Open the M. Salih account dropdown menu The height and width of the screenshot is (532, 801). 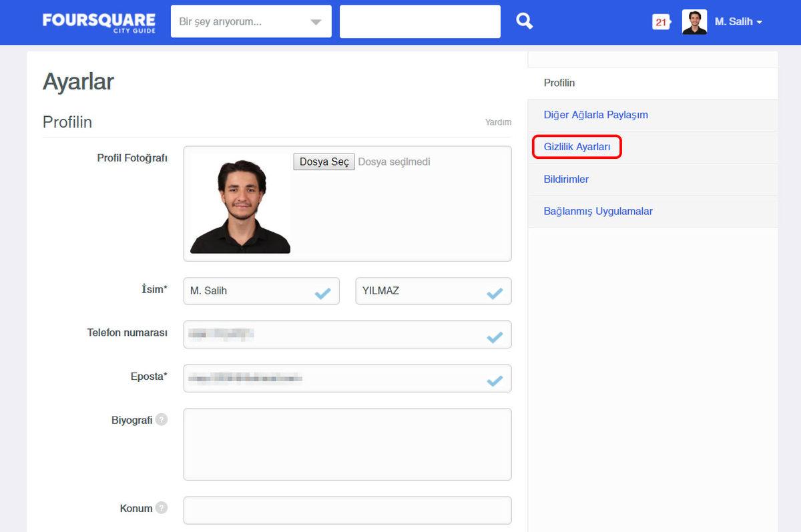[738, 22]
